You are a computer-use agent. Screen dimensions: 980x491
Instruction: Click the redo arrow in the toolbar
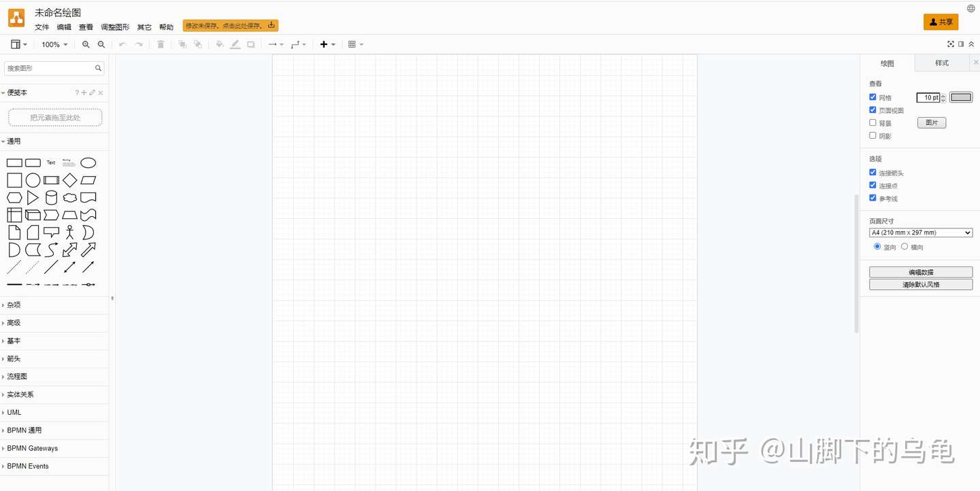(x=139, y=45)
